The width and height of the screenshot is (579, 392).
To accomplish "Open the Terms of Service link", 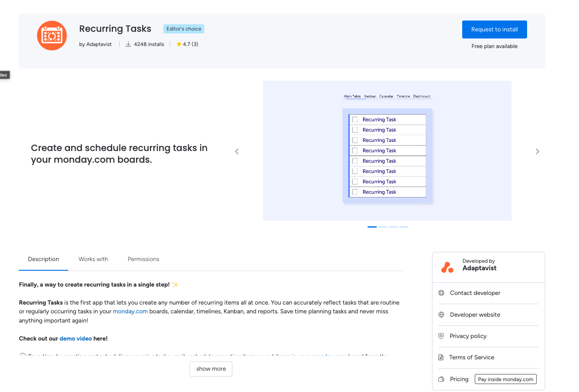I will point(472,357).
